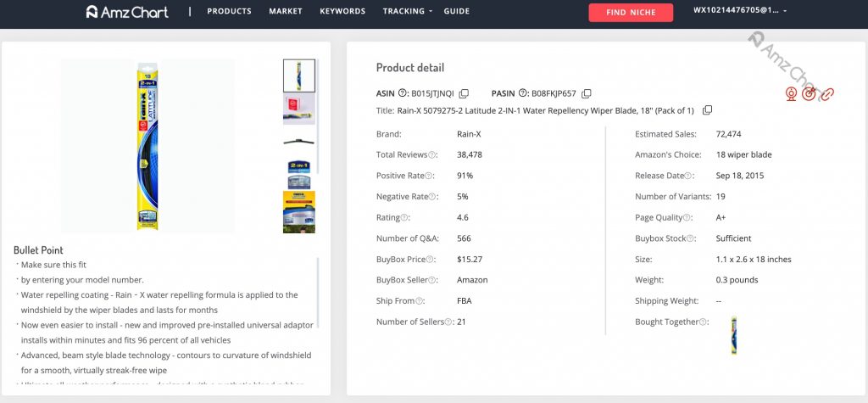This screenshot has height=403, width=868.
Task: Click the BuyBox Seller value Amazon
Action: click(472, 280)
